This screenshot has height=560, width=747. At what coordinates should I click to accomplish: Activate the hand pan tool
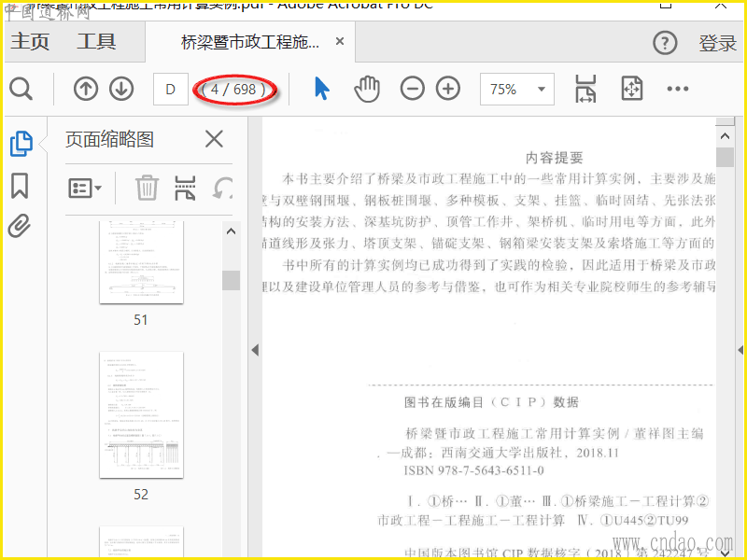(367, 89)
